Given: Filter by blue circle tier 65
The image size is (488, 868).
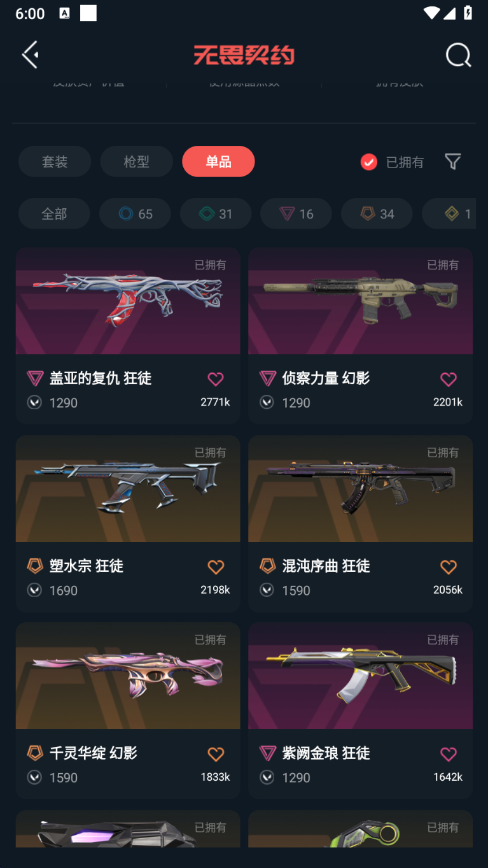Looking at the screenshot, I should point(135,214).
